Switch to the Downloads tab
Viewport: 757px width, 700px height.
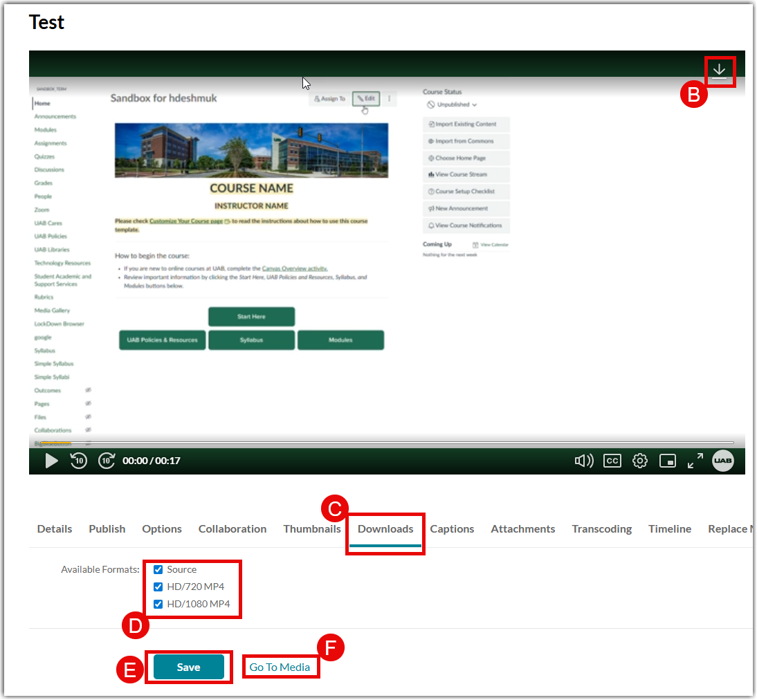click(385, 528)
